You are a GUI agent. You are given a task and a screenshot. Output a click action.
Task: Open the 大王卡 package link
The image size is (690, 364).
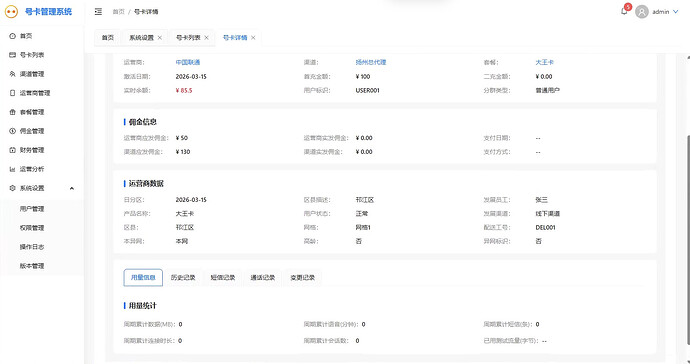click(x=544, y=62)
